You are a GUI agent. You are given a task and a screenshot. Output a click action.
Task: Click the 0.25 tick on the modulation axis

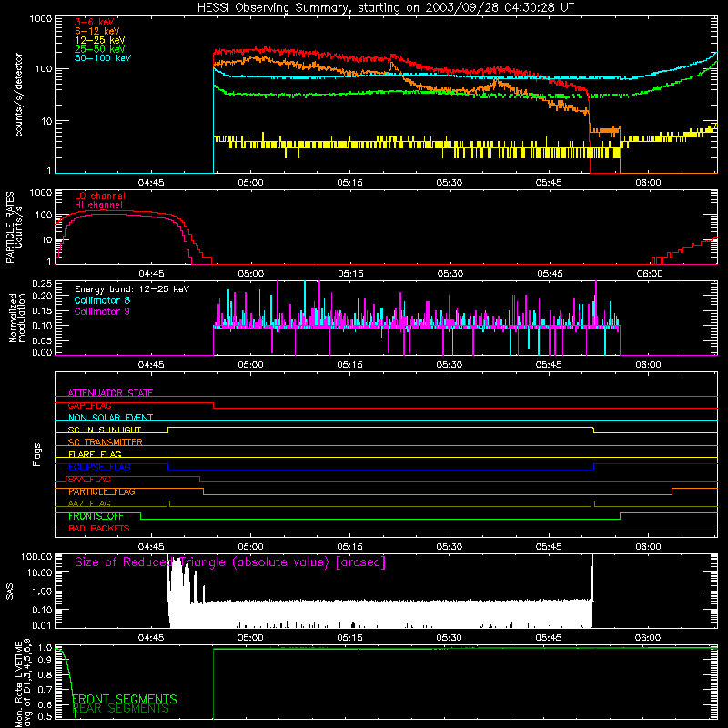pos(42,284)
